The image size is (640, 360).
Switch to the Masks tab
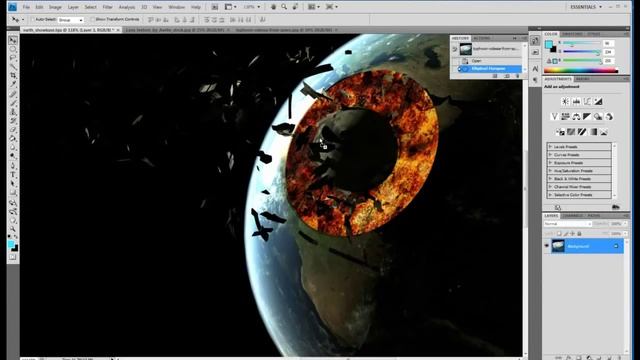click(582, 79)
